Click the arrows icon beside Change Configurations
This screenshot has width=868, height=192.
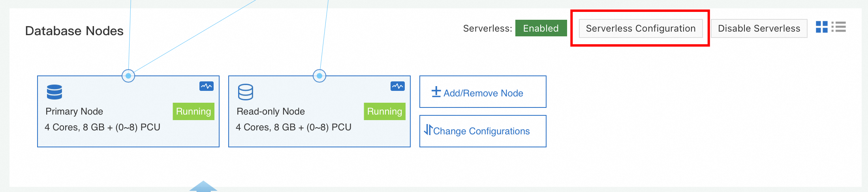point(428,130)
